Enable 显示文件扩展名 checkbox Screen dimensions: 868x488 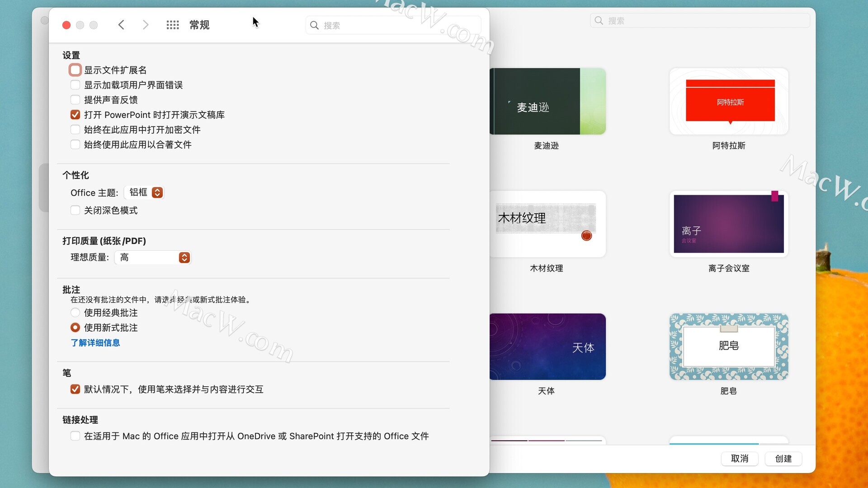[75, 70]
